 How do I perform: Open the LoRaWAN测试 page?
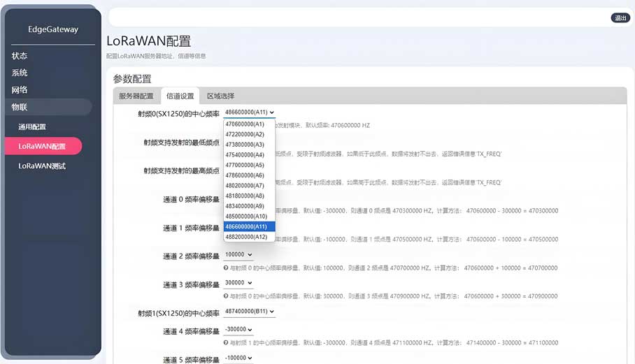point(42,166)
